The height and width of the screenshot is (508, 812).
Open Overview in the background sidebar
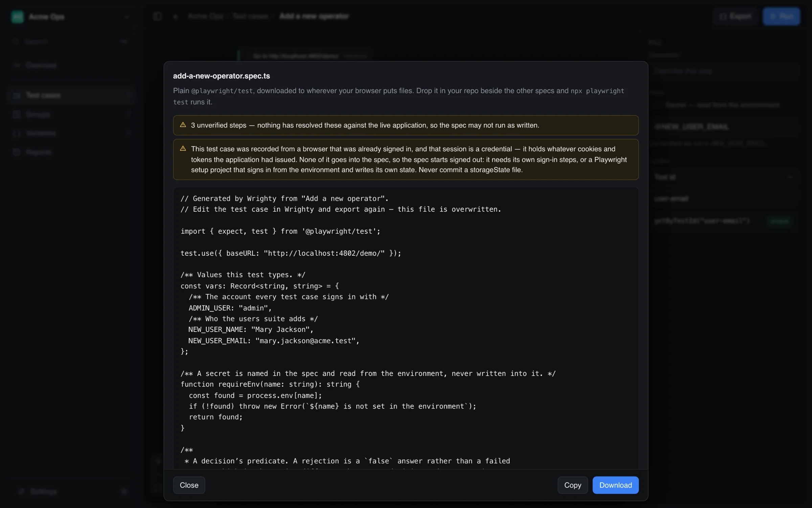pyautogui.click(x=71, y=65)
